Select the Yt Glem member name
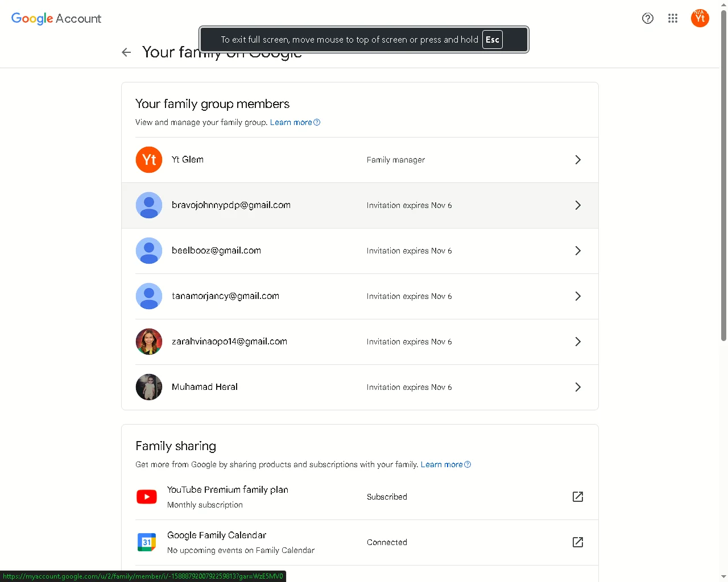728x582 pixels. pyautogui.click(x=188, y=160)
